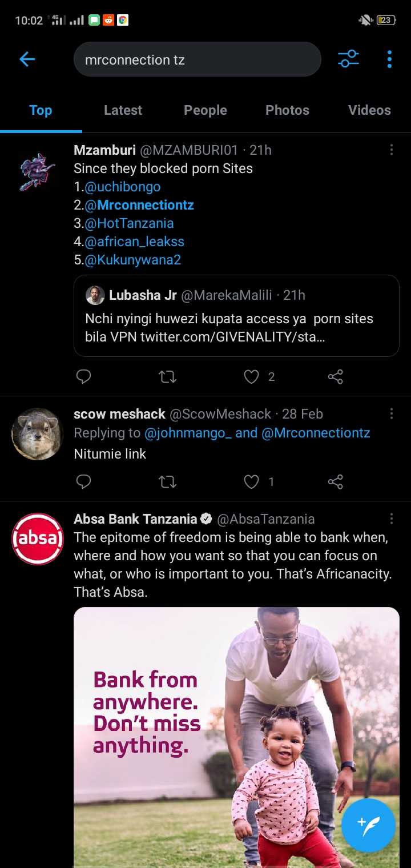
Task: Retweet scow meshack's reply
Action: click(x=167, y=482)
